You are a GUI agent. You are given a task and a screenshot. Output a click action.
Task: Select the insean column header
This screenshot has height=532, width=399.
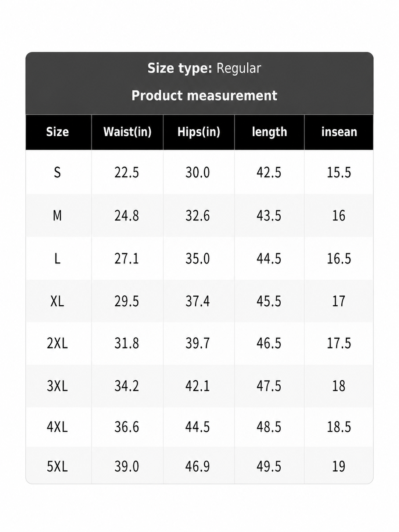pos(339,132)
